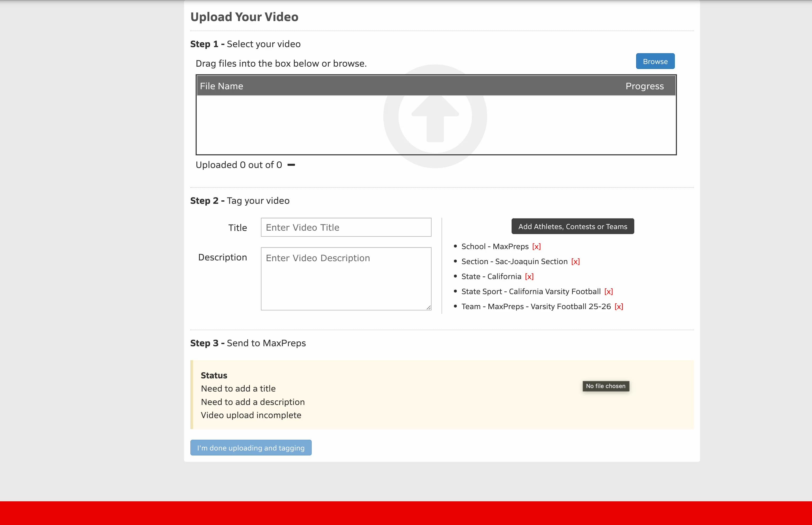Click the Title label
Viewport: 812px width, 525px height.
coord(237,228)
